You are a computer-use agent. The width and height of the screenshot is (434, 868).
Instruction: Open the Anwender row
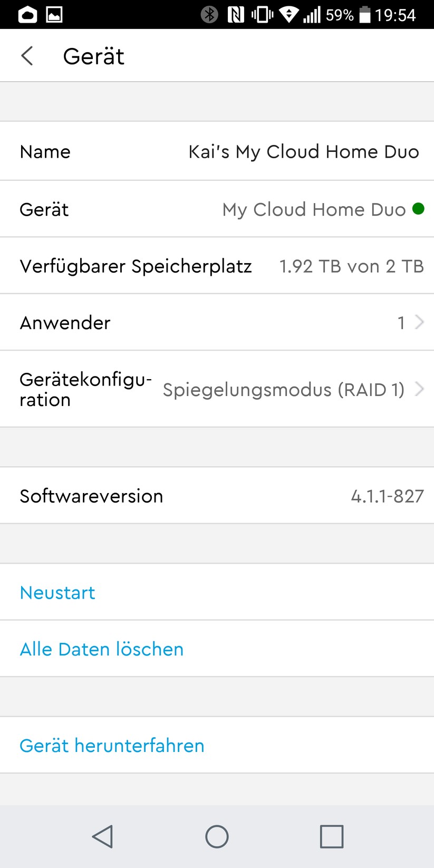tap(217, 322)
